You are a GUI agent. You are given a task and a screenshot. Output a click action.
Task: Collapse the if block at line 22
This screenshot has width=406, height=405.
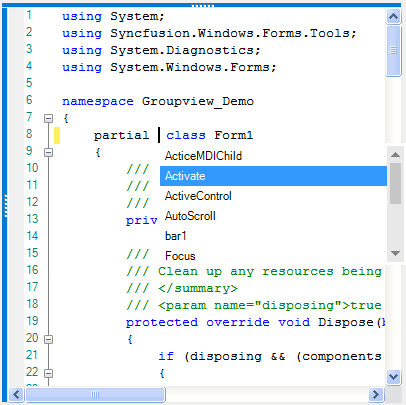point(48,373)
